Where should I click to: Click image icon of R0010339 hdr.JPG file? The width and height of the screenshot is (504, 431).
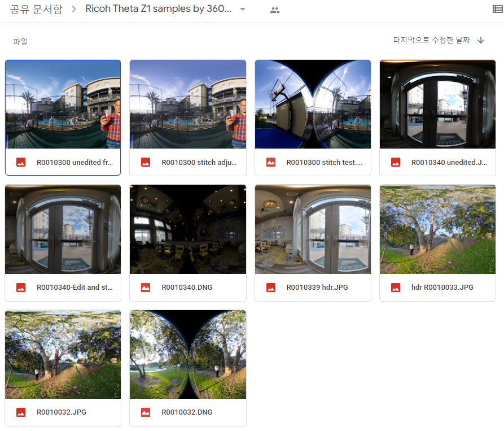tap(271, 287)
